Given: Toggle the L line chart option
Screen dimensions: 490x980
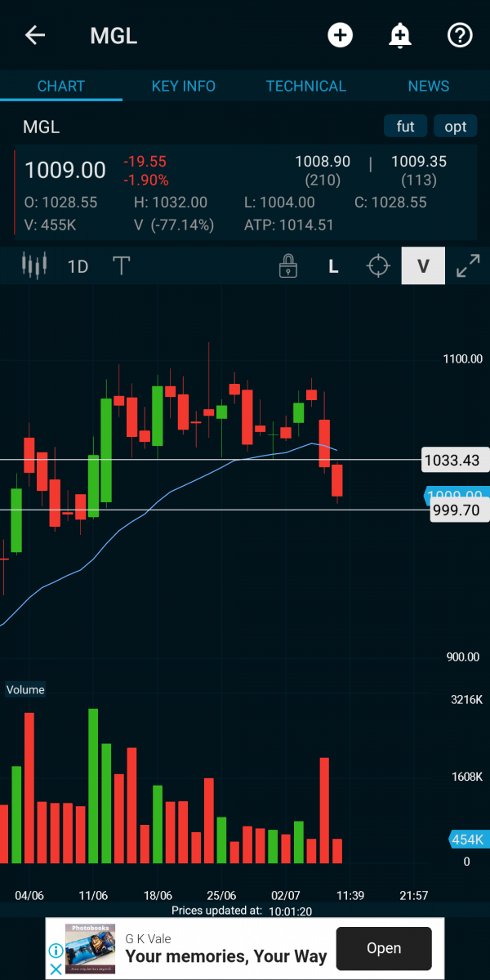Looking at the screenshot, I should point(333,266).
